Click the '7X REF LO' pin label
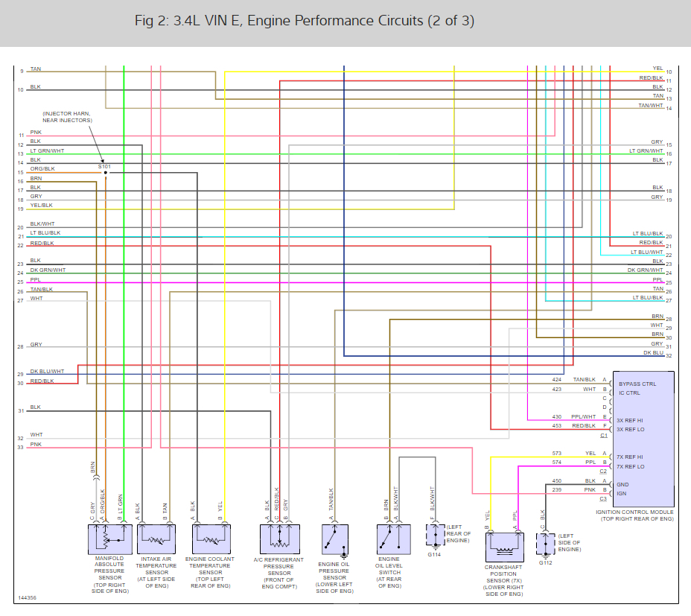Screen dimensions: 691x616 [630, 466]
